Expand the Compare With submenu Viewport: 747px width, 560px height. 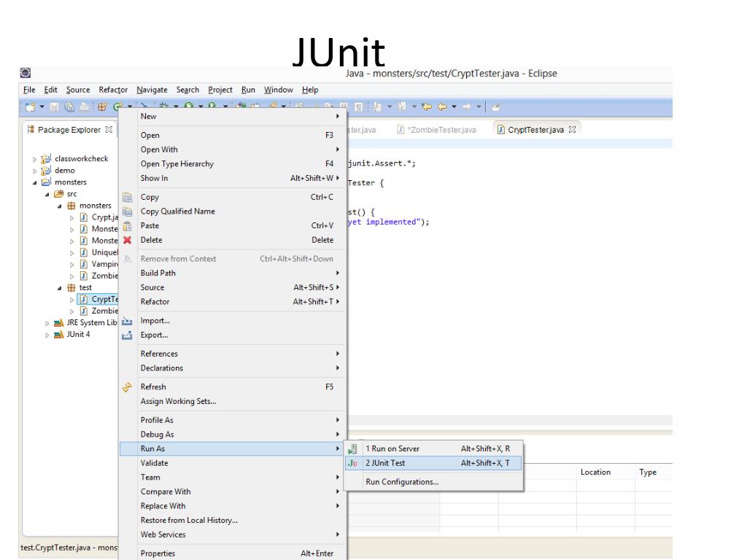pyautogui.click(x=233, y=491)
